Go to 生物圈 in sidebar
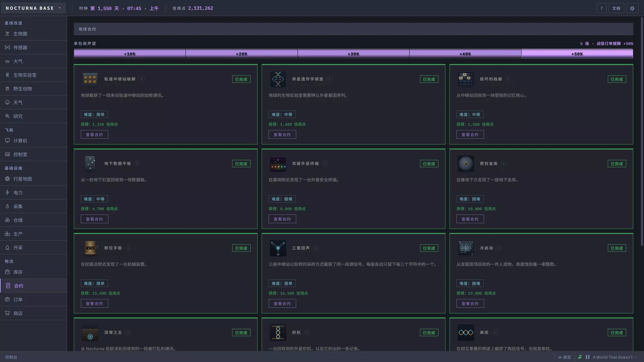The height and width of the screenshot is (362, 644). point(34,34)
